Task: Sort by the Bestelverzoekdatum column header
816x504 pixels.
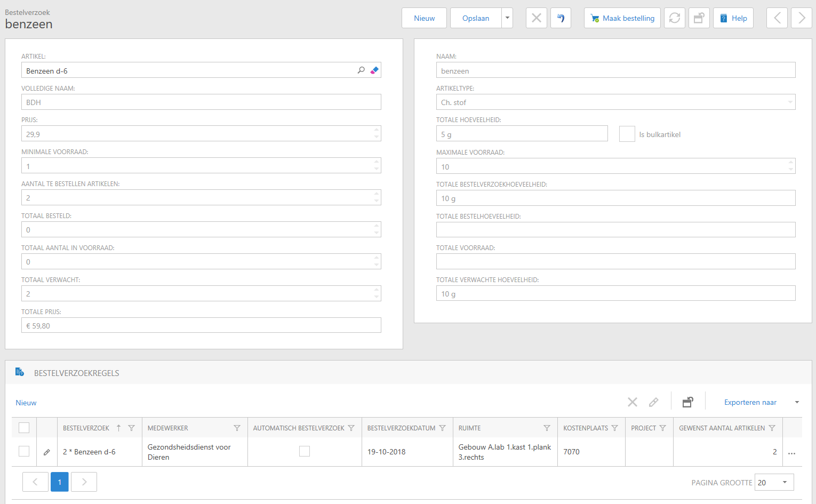Action: click(401, 428)
